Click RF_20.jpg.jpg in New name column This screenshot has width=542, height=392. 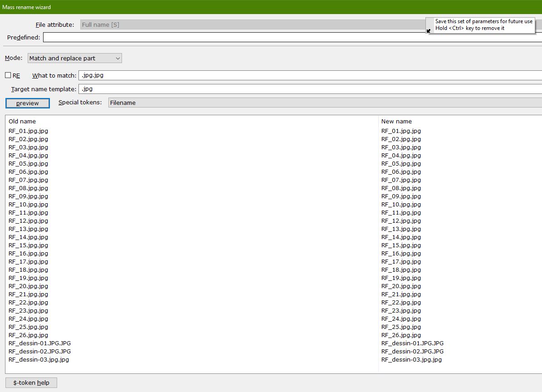pos(401,286)
